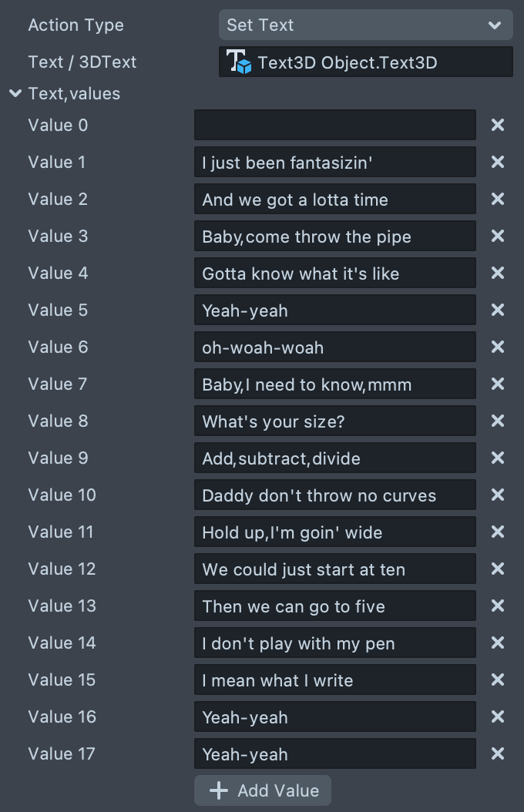
Task: Click the Text3D object icon
Action: click(x=238, y=62)
